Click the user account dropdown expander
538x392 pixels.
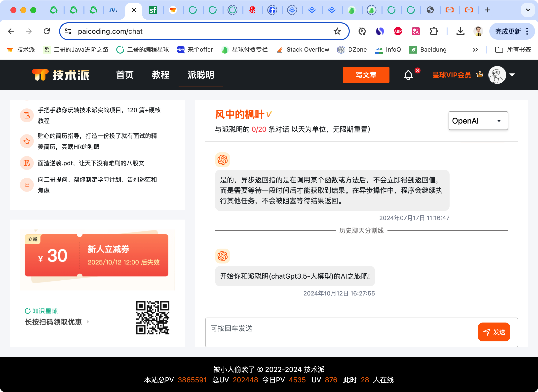512,75
